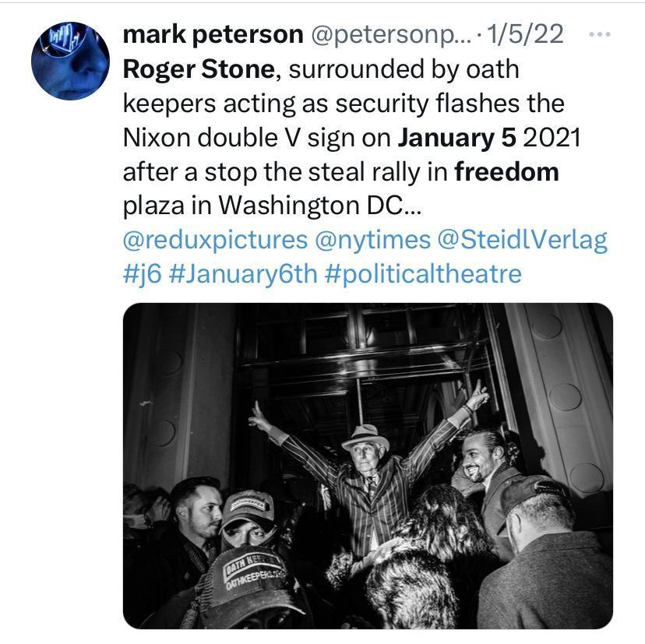The width and height of the screenshot is (645, 644).
Task: Open the mark peterson display name
Action: click(213, 34)
